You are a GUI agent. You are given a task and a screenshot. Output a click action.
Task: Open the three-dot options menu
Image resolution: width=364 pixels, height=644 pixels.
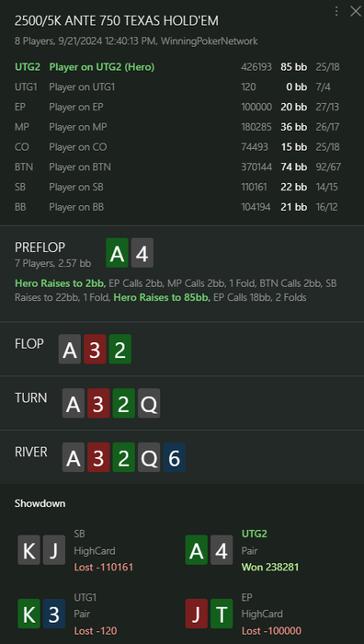336,11
